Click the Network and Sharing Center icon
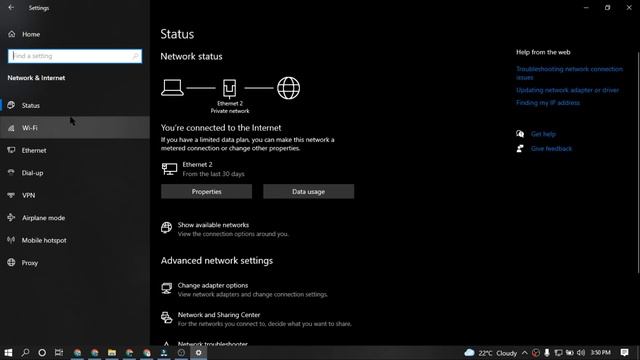Screen dimensions: 640x360 167,318
